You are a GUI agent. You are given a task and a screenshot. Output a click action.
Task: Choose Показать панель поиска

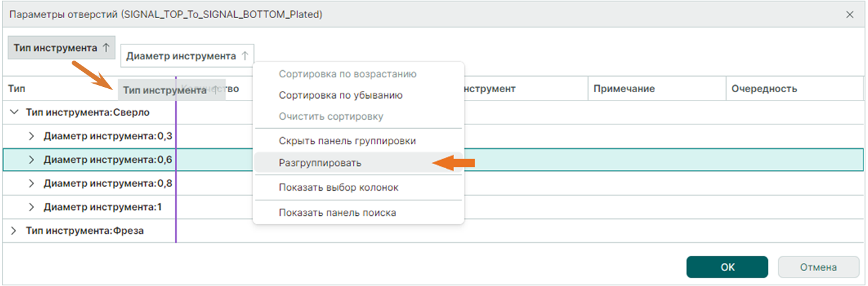(x=358, y=213)
